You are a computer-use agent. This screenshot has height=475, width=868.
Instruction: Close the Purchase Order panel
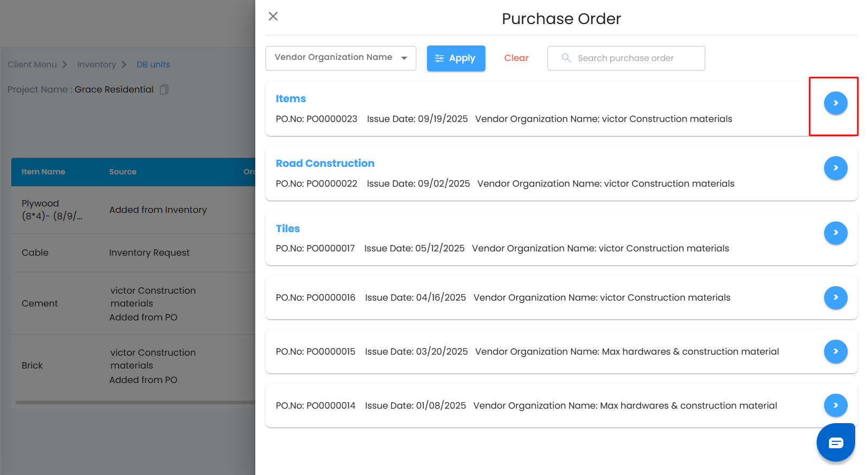pyautogui.click(x=273, y=17)
